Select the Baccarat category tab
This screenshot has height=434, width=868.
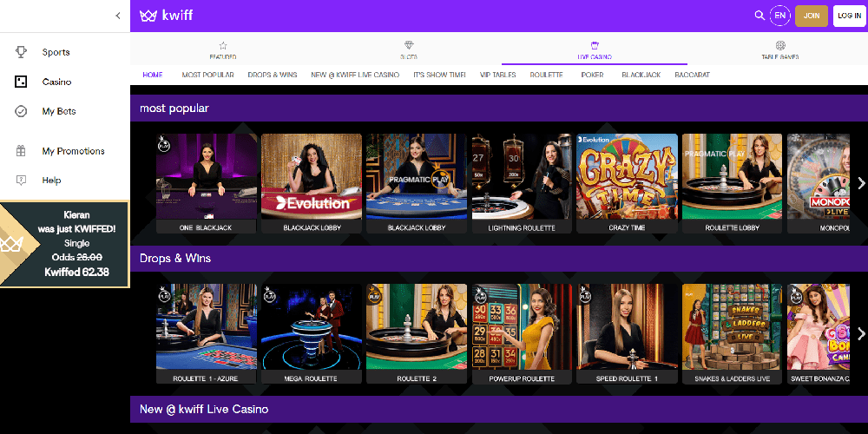692,76
